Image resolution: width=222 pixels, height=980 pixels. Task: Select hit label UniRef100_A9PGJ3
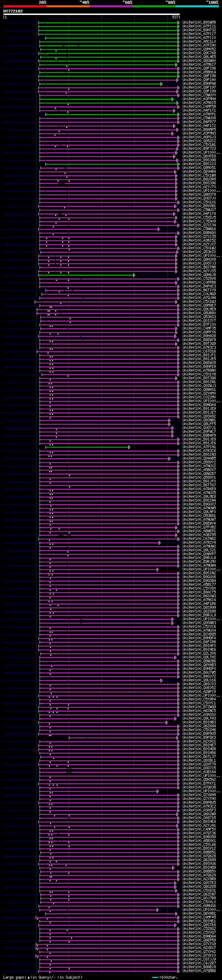coord(199,137)
